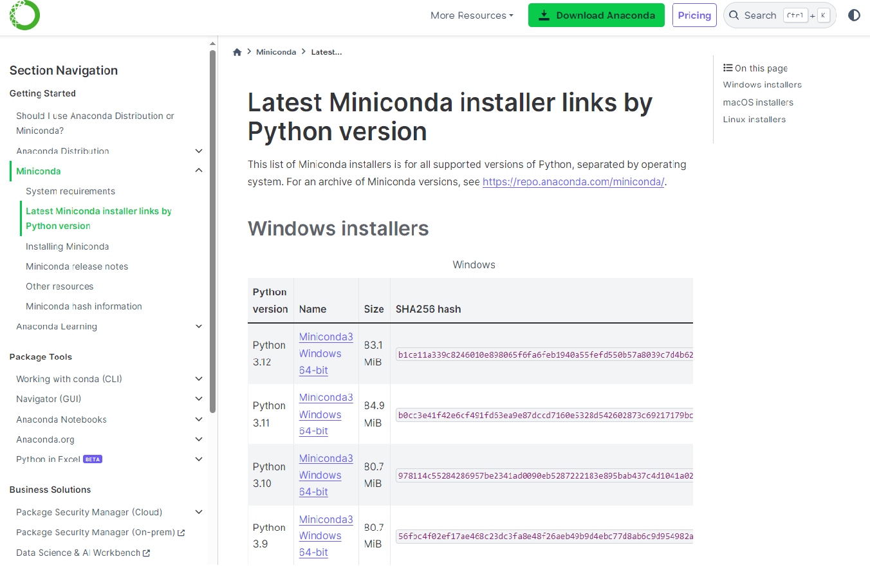Click the 83.1 MiB size cell
Image resolution: width=870 pixels, height=588 pixels.
[374, 353]
